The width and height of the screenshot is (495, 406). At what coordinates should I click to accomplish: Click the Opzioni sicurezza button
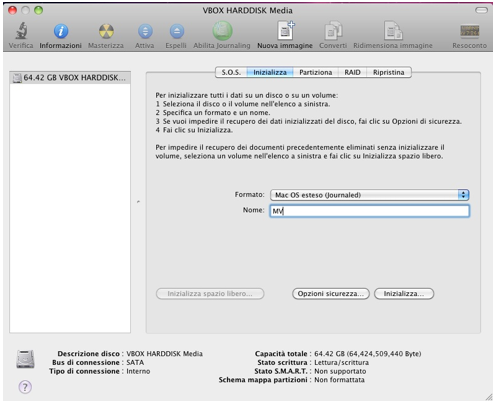(x=331, y=294)
